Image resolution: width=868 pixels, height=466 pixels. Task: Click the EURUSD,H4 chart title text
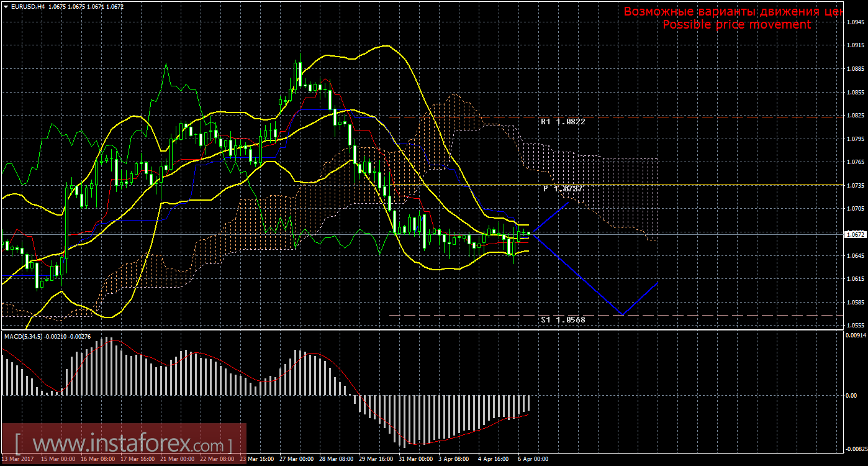click(x=27, y=6)
